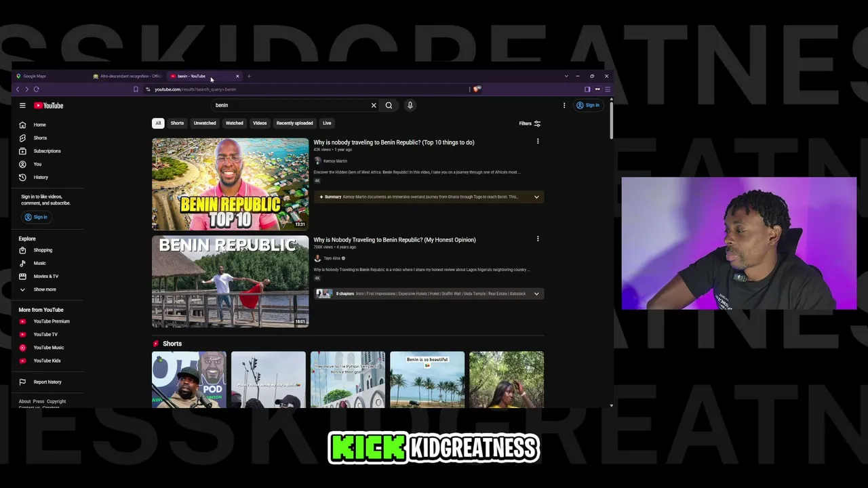The image size is (868, 488).
Task: Open options menu for My Honest Opinion video
Action: 538,239
